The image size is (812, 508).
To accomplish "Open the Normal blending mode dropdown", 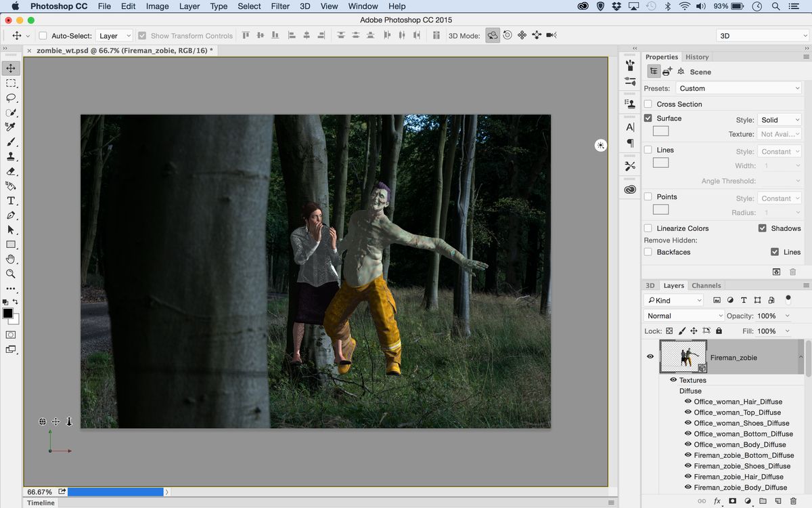I will [683, 315].
